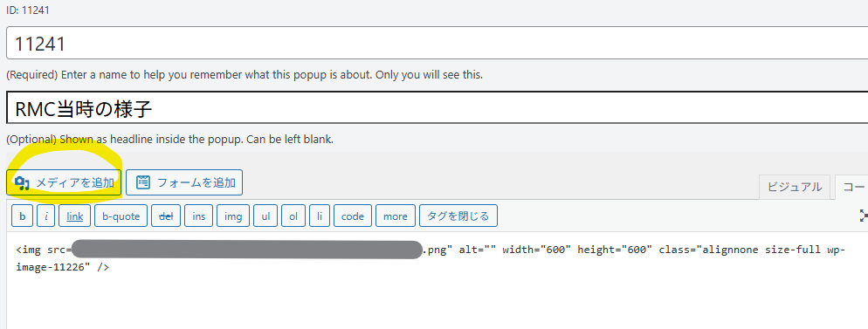This screenshot has width=868, height=329.
Task: Insert blockquote with b-quote button
Action: 121,216
